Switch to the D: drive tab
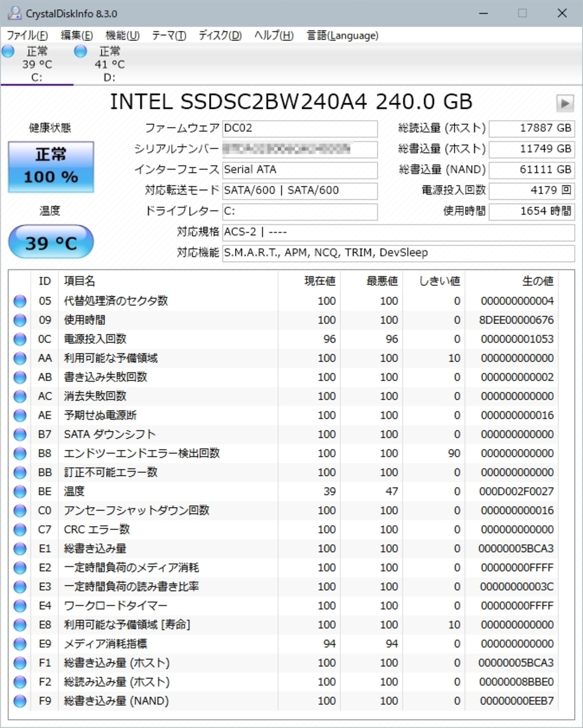583x728 pixels. point(109,64)
